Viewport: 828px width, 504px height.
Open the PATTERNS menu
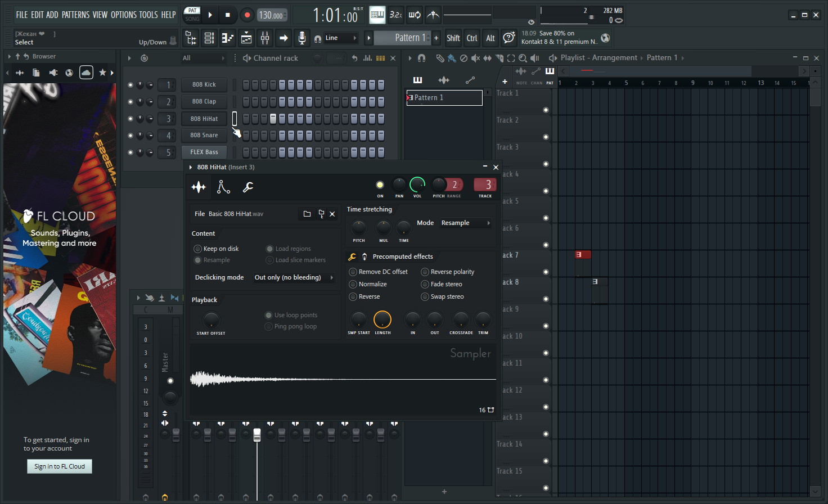75,15
